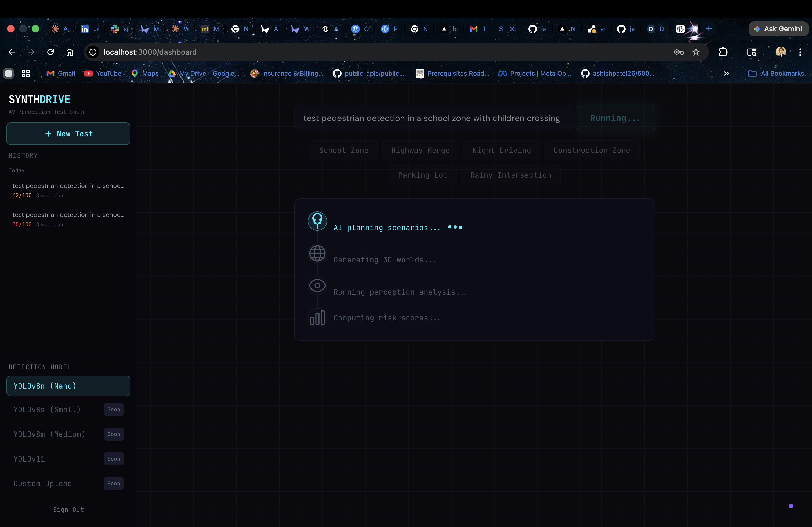Image resolution: width=812 pixels, height=527 pixels.
Task: Select the YOLOv8n (Nano) detection model
Action: 68,386
